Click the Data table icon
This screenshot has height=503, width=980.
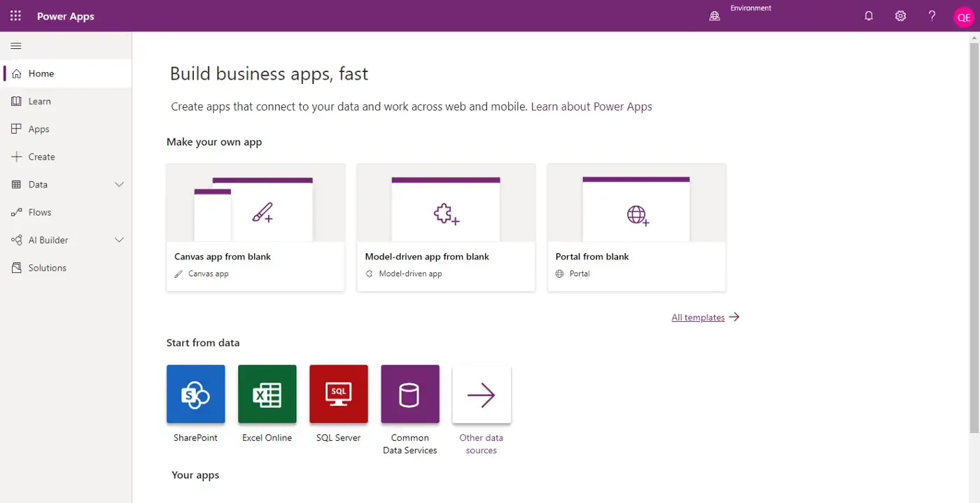(17, 185)
